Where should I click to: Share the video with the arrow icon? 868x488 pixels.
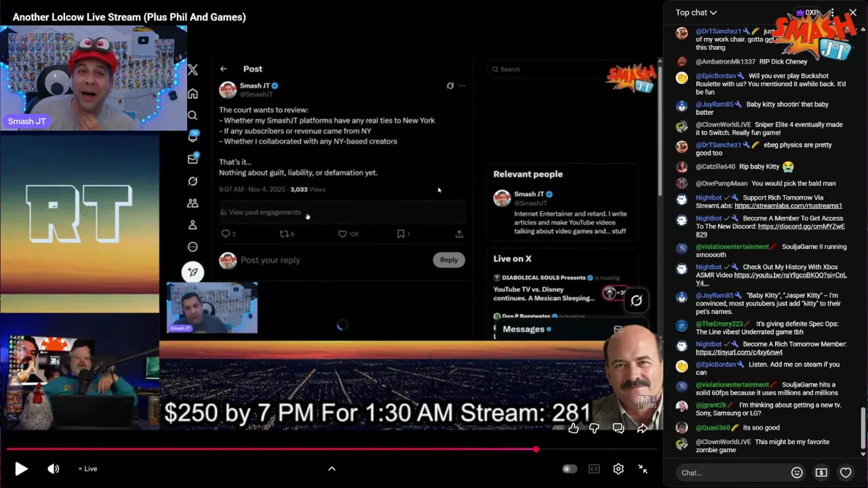642,428
